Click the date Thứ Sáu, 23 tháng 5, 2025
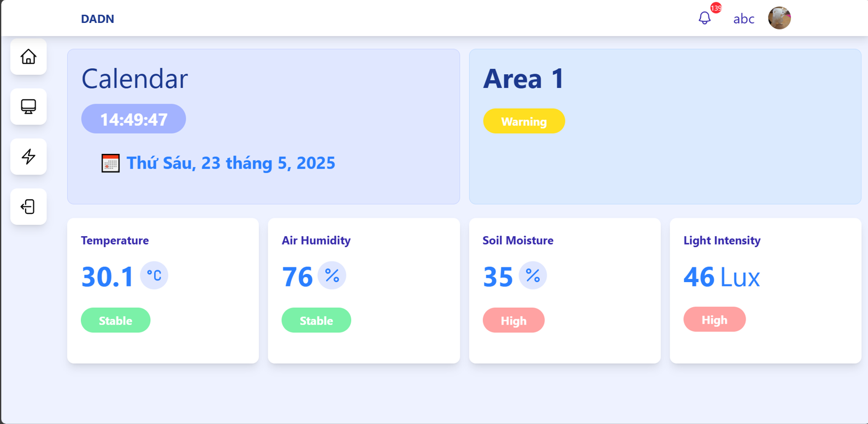This screenshot has width=868, height=424. [x=230, y=163]
